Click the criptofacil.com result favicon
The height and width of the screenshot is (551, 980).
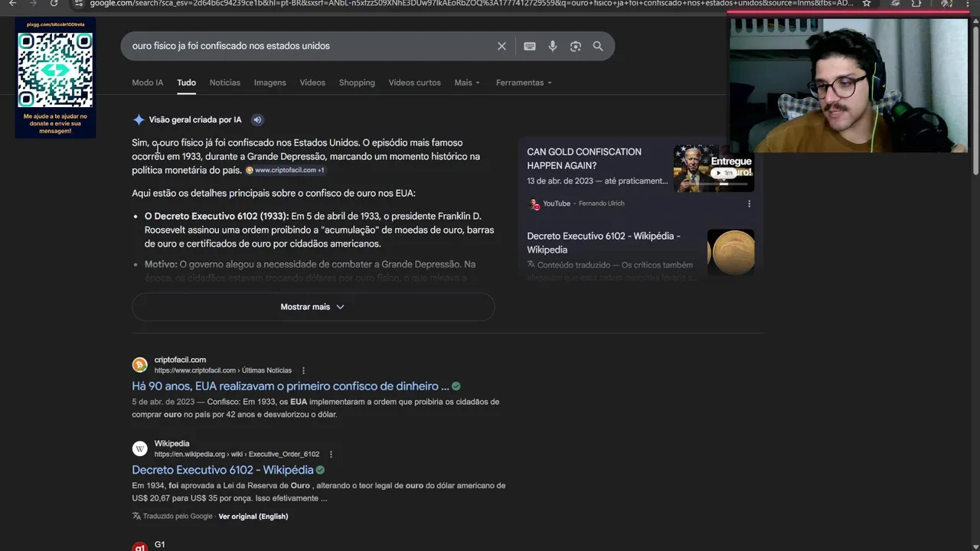(x=139, y=364)
